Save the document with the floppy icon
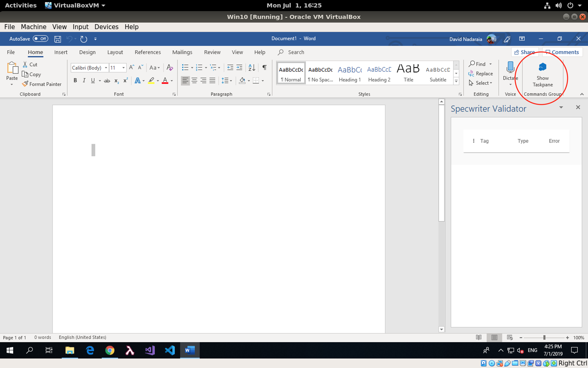 point(58,39)
